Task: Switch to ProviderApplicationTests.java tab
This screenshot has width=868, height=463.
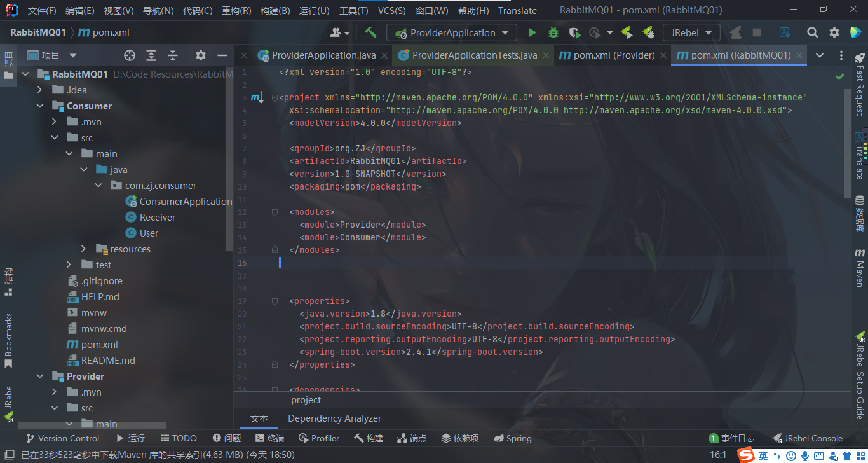Action: tap(473, 55)
